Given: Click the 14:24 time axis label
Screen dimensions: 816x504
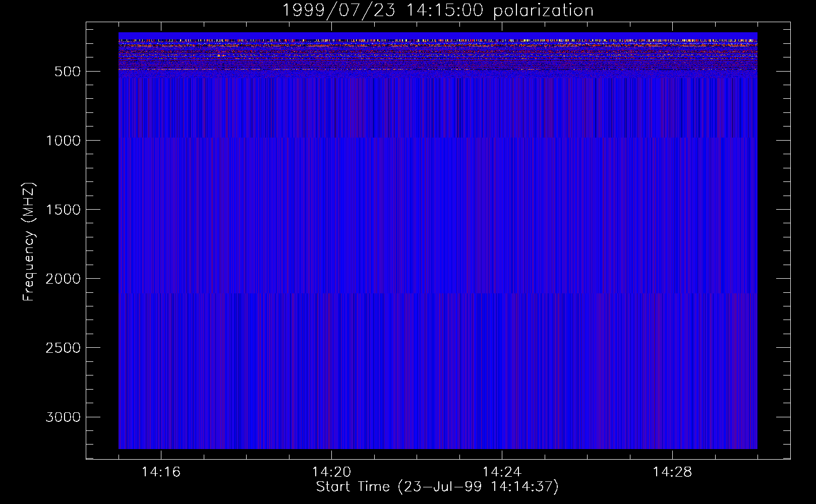Looking at the screenshot, I should [x=502, y=472].
